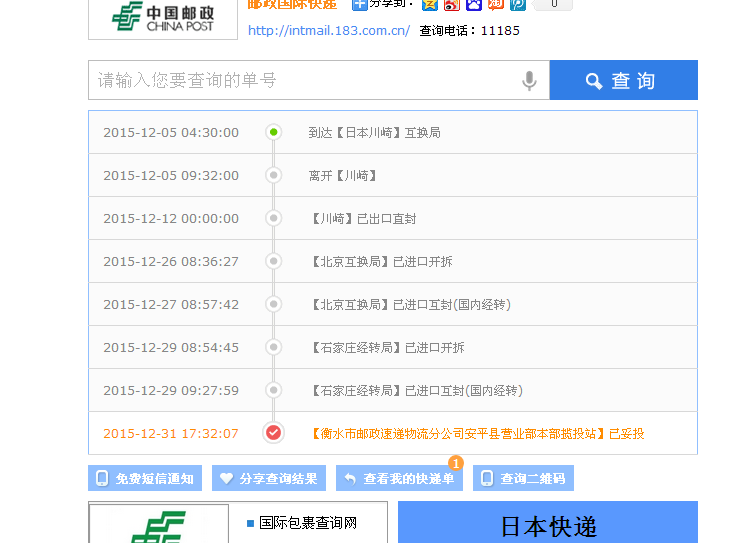Click the blue 查询 search button

pyautogui.click(x=623, y=81)
